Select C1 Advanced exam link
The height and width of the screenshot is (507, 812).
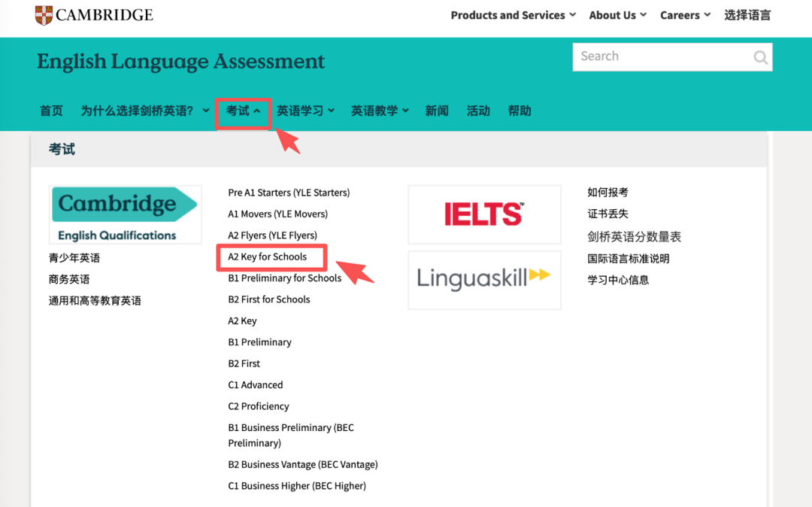256,385
